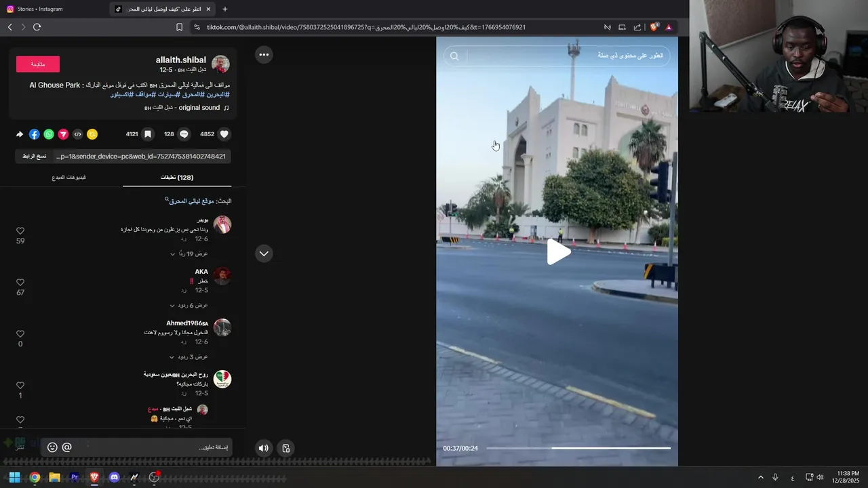This screenshot has height=488, width=868.
Task: Open the emoji picker in comment box
Action: click(52, 447)
